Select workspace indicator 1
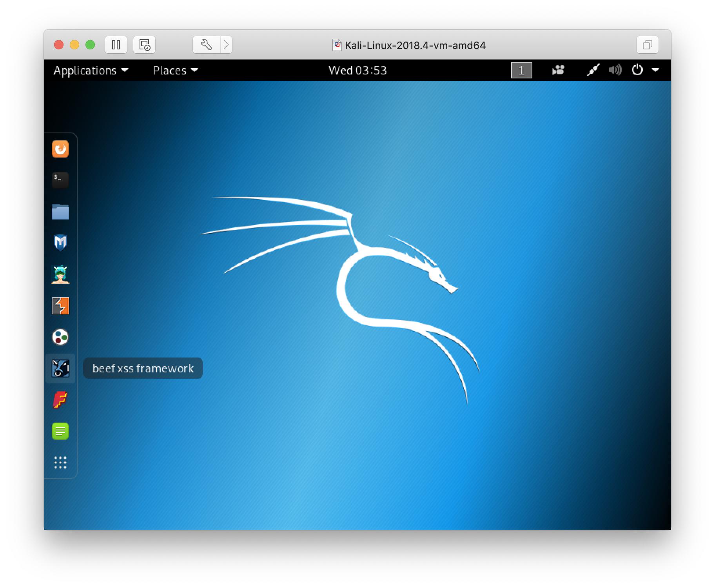This screenshot has height=588, width=715. tap(522, 71)
